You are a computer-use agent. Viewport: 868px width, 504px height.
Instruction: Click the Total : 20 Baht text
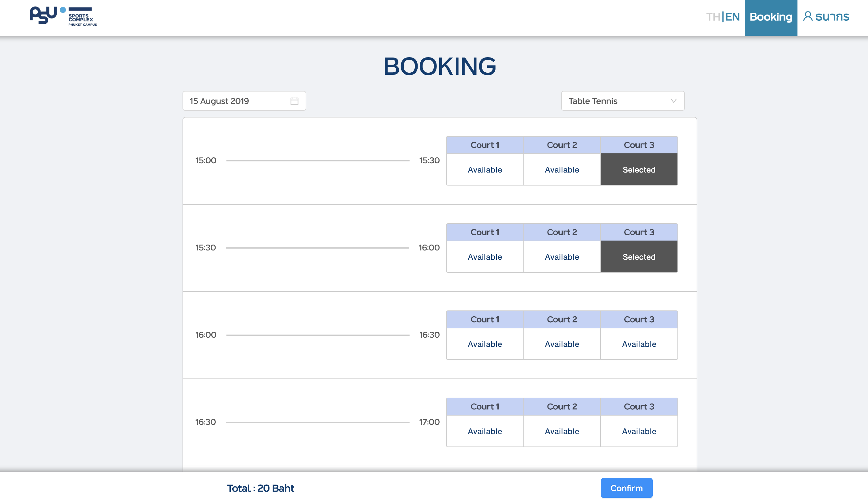click(260, 488)
